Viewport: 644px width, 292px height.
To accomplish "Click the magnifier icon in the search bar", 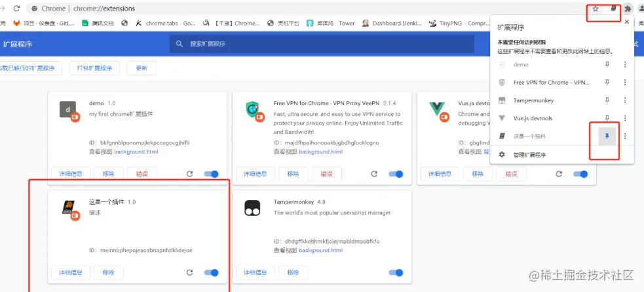I will click(x=179, y=43).
